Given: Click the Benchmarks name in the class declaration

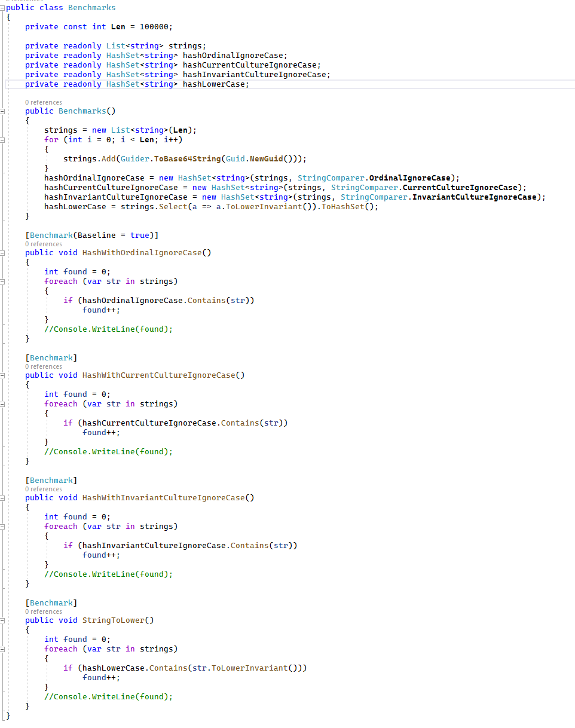Looking at the screenshot, I should [x=91, y=8].
